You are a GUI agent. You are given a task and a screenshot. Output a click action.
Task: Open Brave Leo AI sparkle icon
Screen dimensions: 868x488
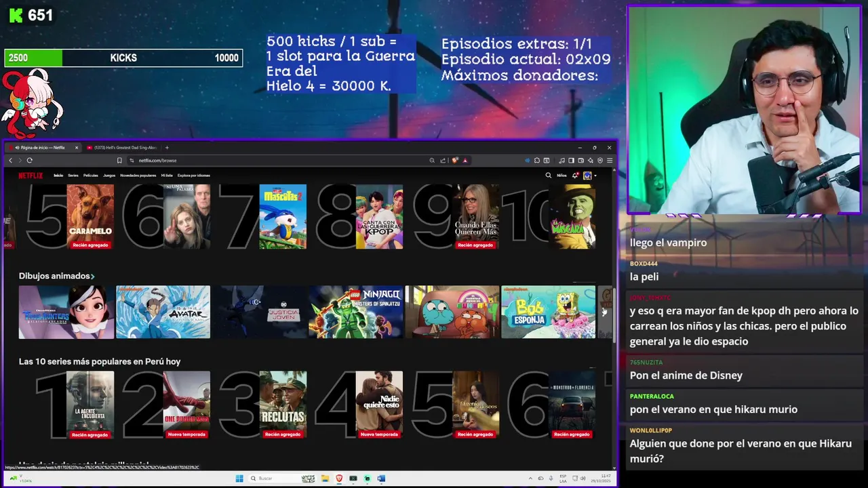(x=591, y=161)
